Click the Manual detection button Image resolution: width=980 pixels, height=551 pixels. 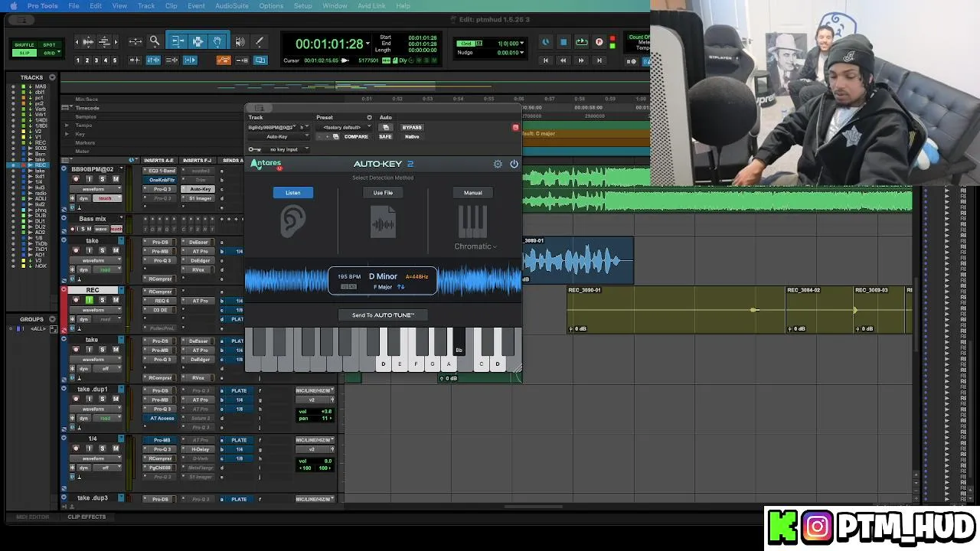coord(472,193)
